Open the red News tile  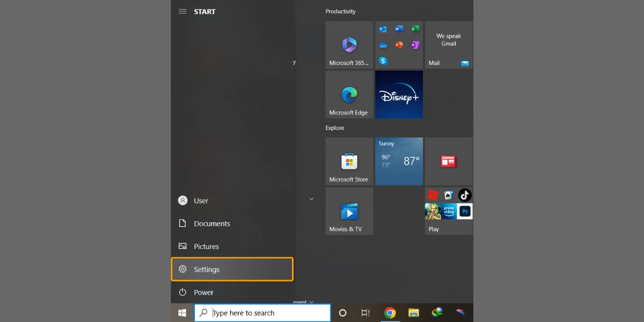pyautogui.click(x=449, y=161)
